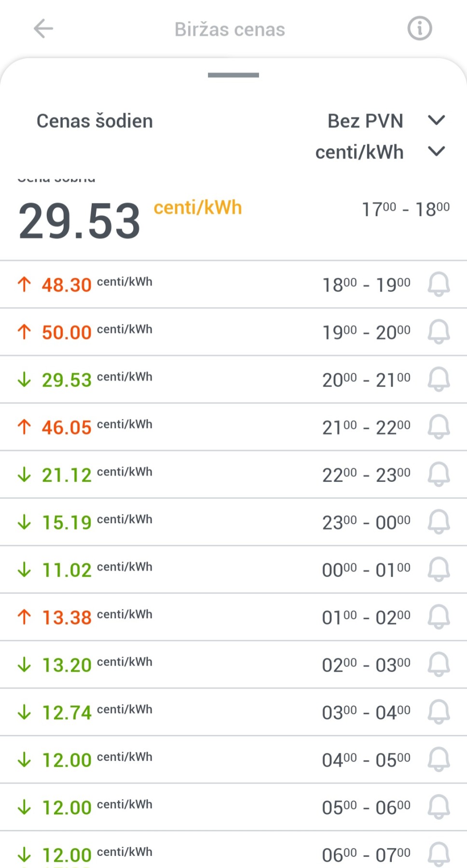The image size is (467, 868).
Task: Tap the bell for 22:00 - 23:00
Action: 439,474
